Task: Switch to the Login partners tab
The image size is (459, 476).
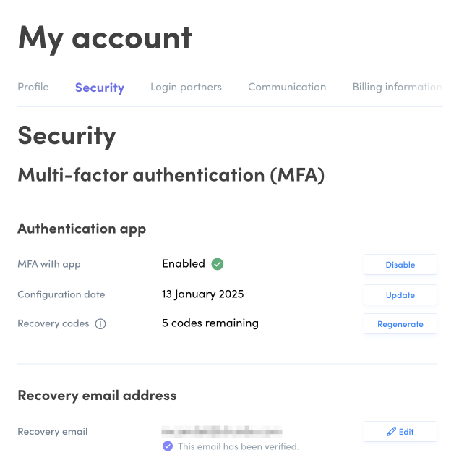Action: click(x=186, y=87)
